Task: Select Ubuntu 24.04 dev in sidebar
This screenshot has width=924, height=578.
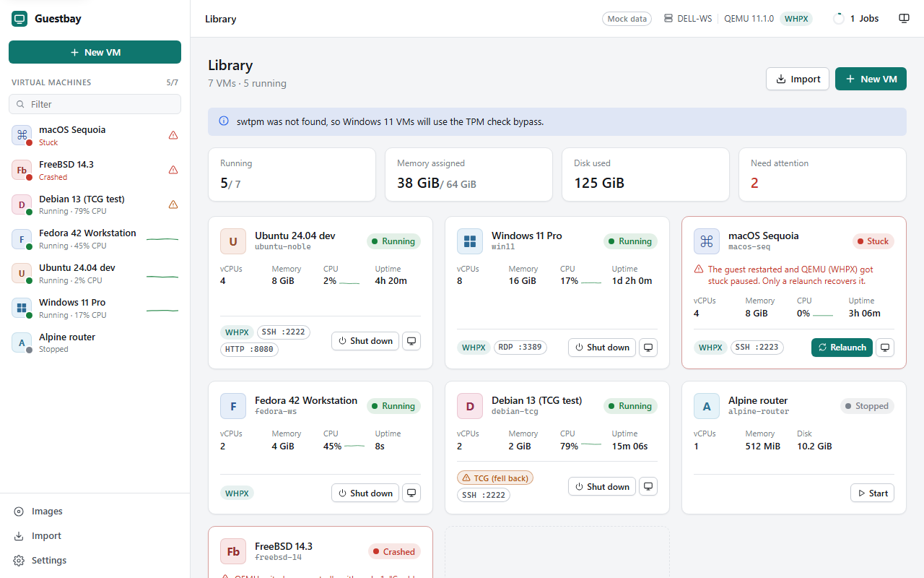Action: [x=95, y=273]
